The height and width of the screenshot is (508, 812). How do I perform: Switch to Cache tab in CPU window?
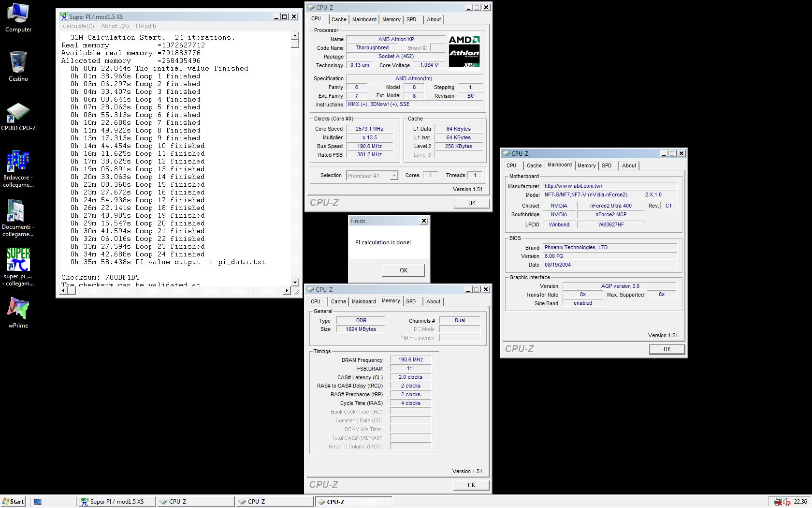click(339, 19)
